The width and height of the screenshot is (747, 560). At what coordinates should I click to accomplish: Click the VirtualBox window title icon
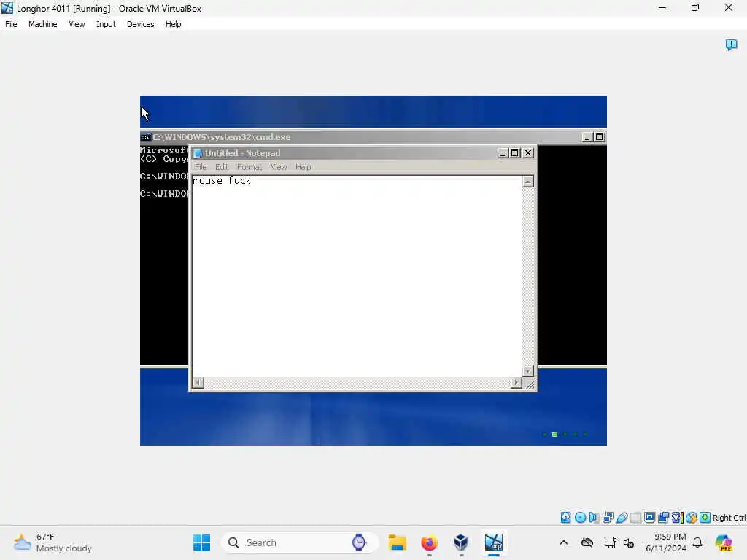(7, 8)
